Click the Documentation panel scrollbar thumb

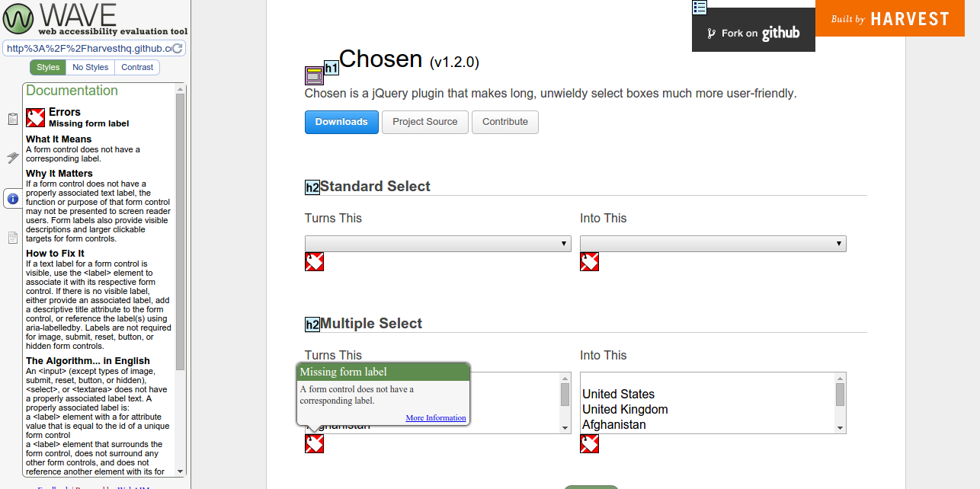(181, 231)
